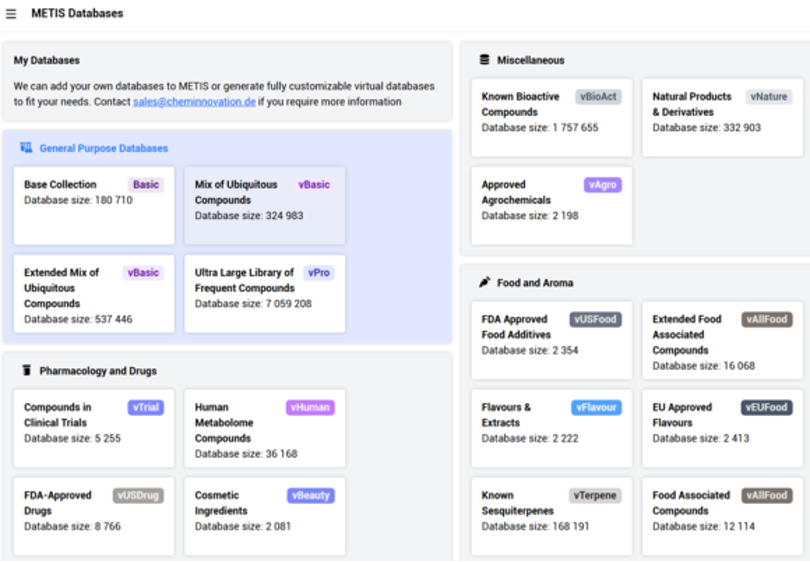The width and height of the screenshot is (810, 562).
Task: Click the vFlavour tag badge
Action: (x=596, y=408)
